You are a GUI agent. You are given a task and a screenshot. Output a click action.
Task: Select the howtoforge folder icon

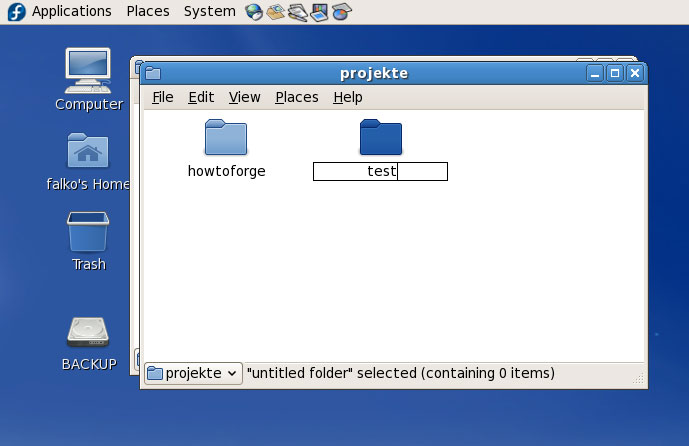pos(226,137)
